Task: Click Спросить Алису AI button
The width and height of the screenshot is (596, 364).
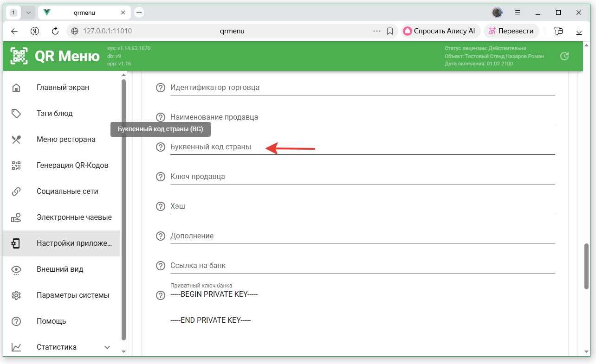Action: point(439,31)
